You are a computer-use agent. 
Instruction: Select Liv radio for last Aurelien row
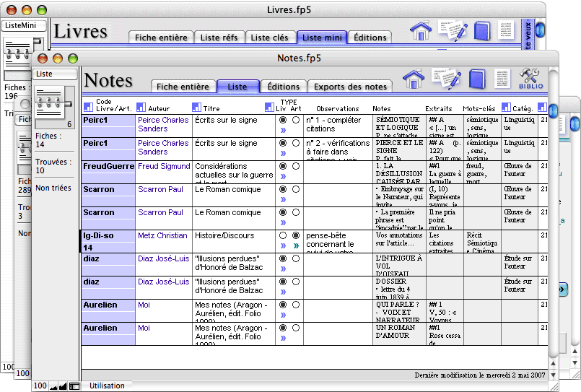(x=283, y=328)
